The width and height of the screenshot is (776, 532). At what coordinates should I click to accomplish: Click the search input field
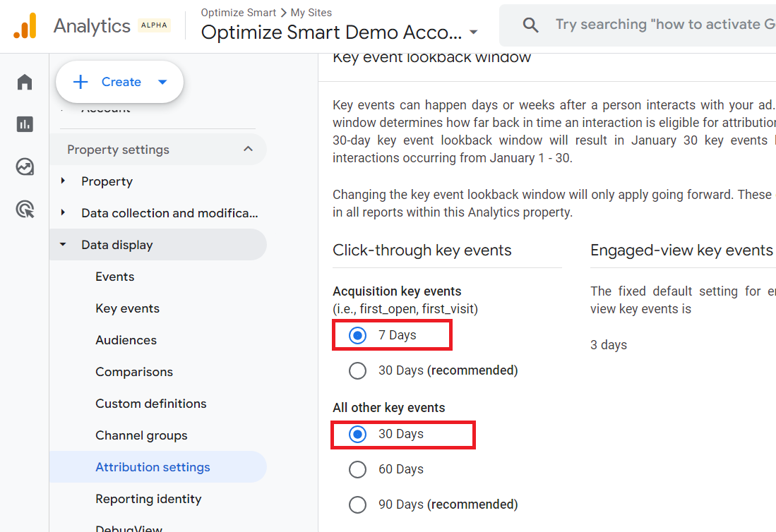tap(664, 25)
